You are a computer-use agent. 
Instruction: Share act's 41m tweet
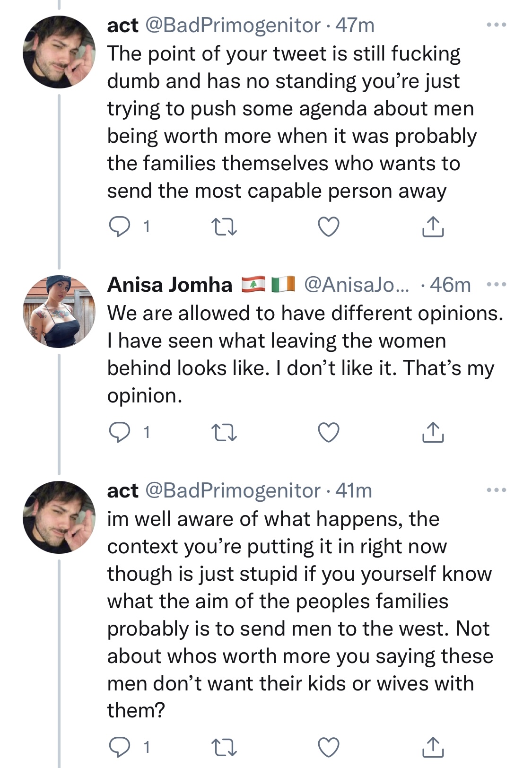[433, 747]
